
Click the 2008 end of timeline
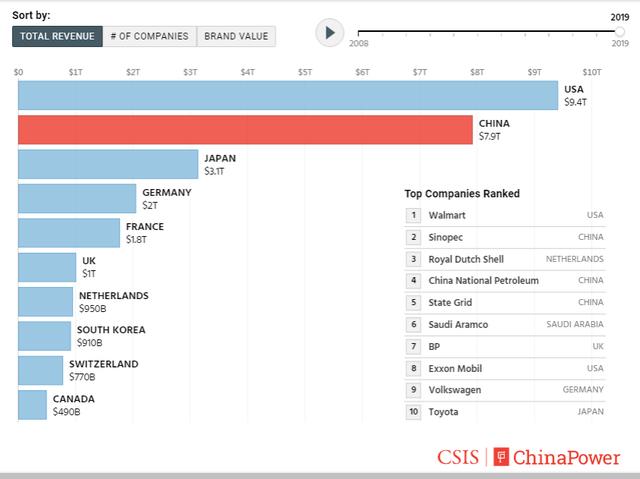point(358,32)
